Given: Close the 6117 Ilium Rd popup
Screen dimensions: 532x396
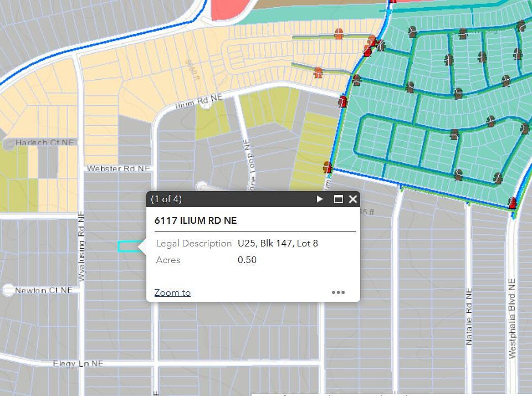Looking at the screenshot, I should [x=353, y=199].
